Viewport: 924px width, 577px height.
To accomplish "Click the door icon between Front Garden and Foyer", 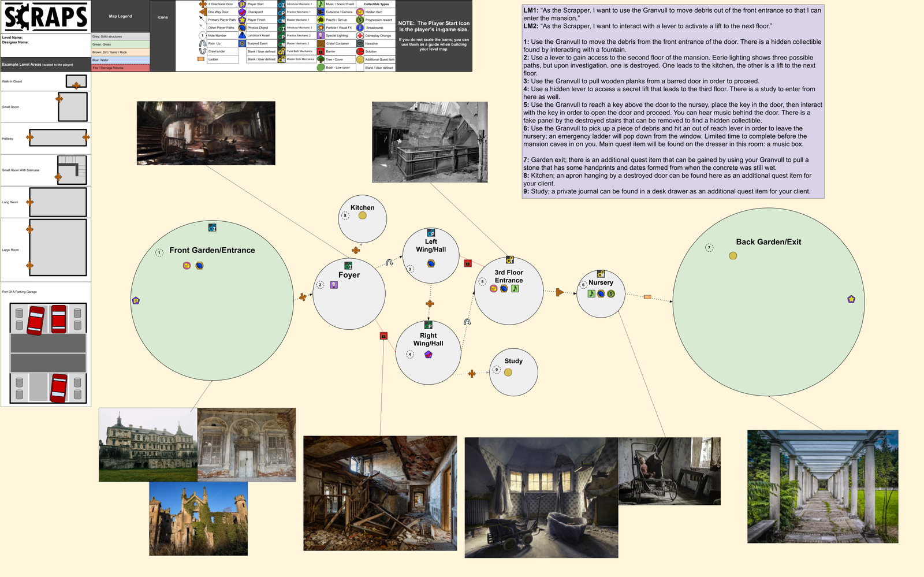I will point(303,297).
